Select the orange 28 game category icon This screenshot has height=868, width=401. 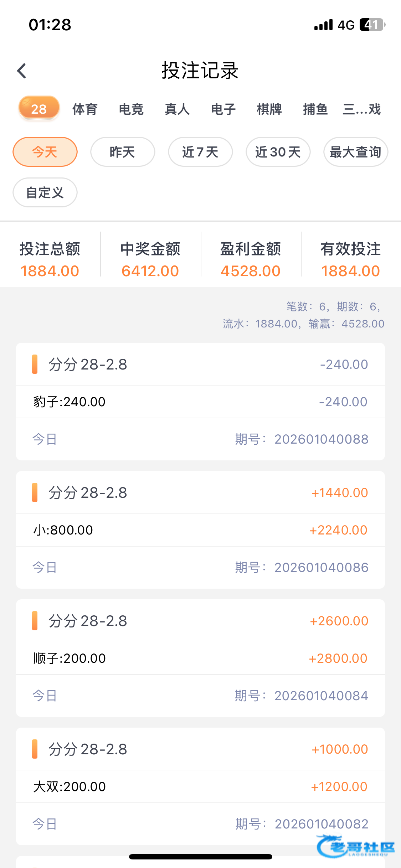tap(38, 108)
